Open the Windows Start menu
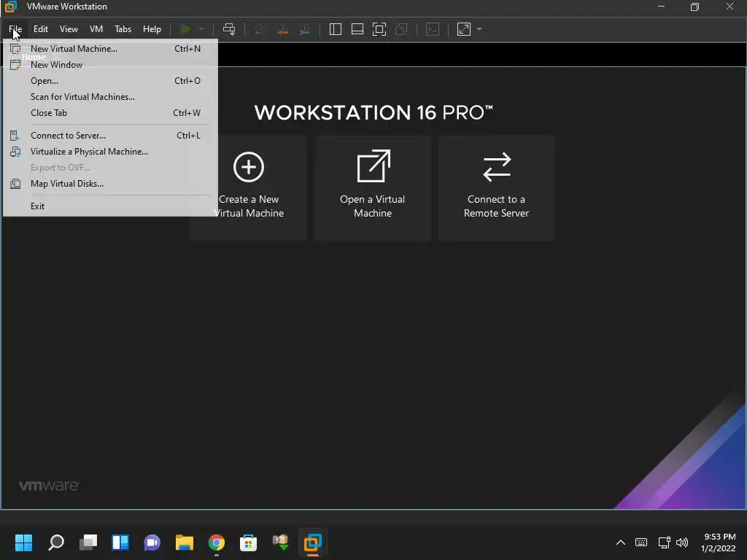Image resolution: width=747 pixels, height=560 pixels. point(24,542)
